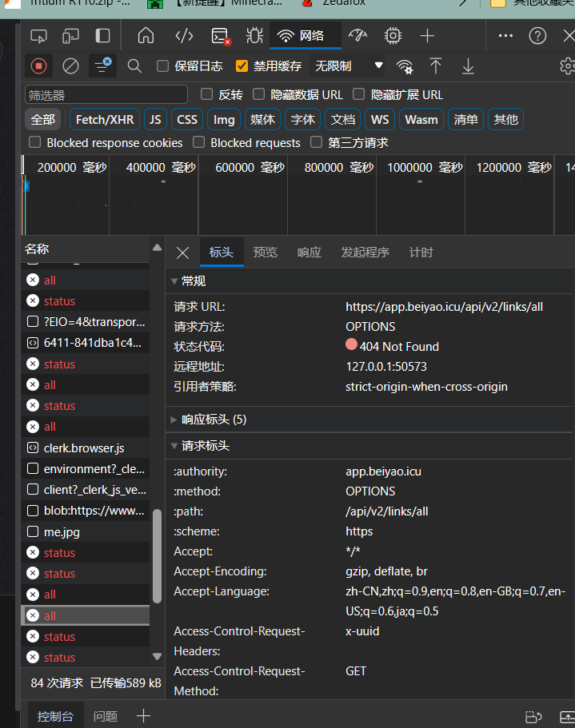Add a tool with the plus icon
This screenshot has width=575, height=728.
tap(427, 36)
